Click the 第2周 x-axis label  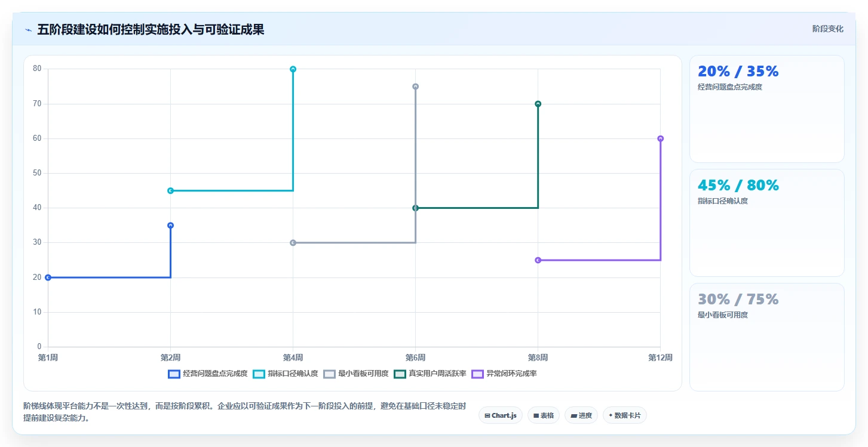point(170,358)
